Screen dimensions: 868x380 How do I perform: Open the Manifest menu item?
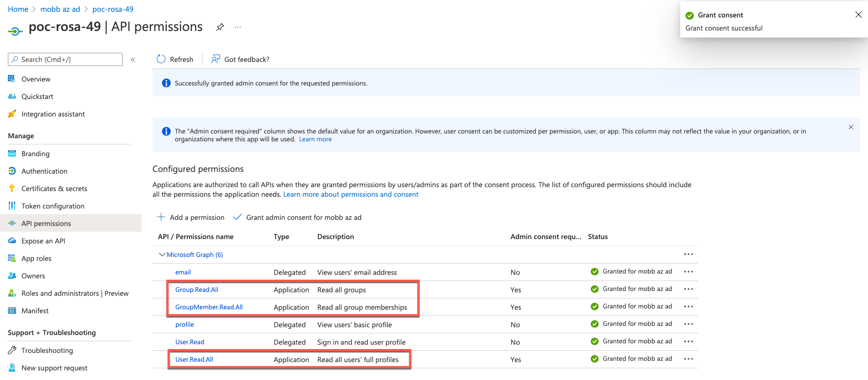pos(35,311)
